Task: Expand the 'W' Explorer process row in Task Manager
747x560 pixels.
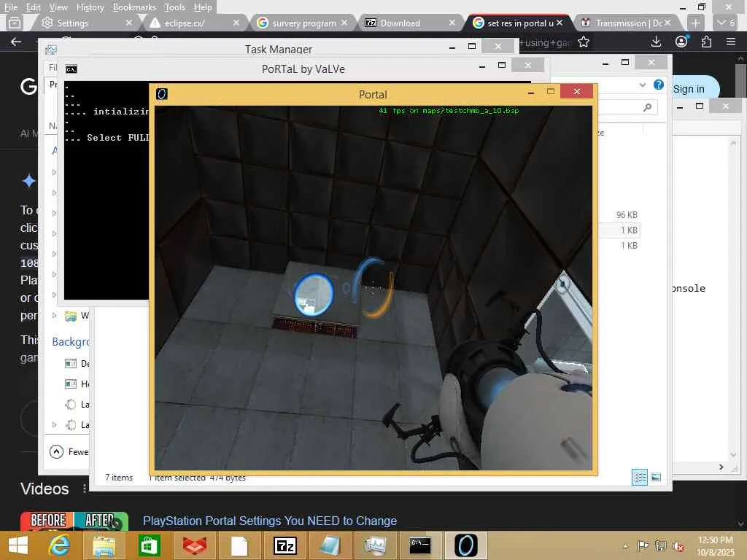Action: pos(54,315)
